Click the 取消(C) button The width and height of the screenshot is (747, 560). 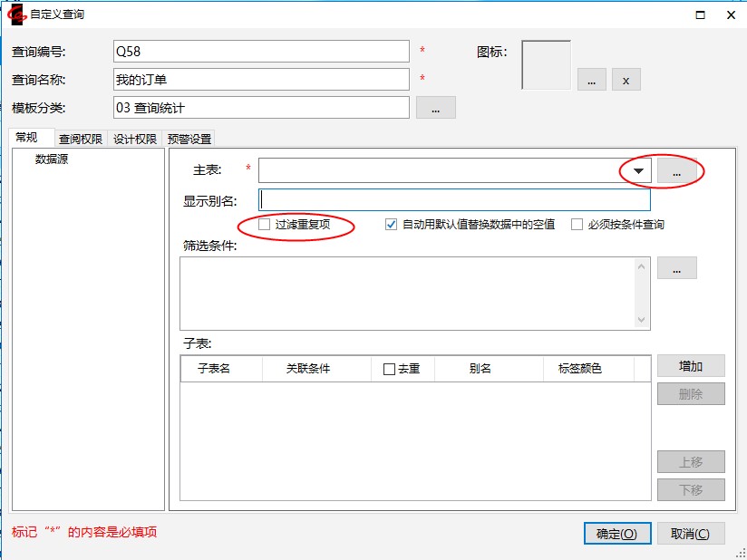click(691, 534)
